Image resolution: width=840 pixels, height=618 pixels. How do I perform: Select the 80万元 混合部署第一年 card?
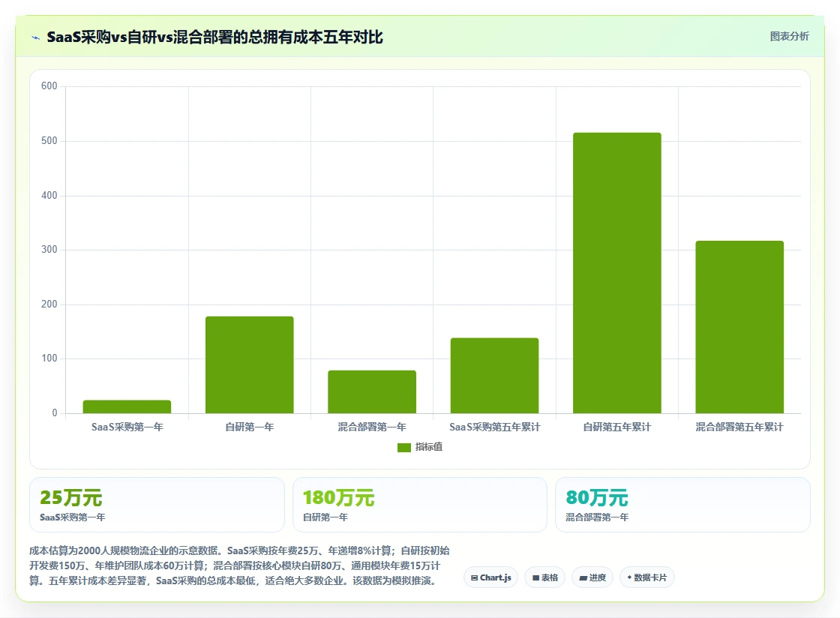pos(682,505)
